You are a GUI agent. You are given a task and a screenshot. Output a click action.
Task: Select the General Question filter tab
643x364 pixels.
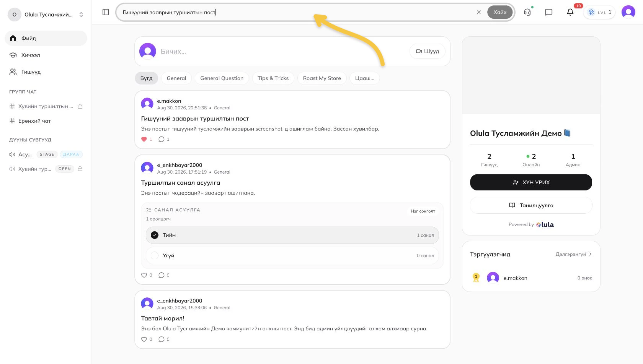pos(222,78)
